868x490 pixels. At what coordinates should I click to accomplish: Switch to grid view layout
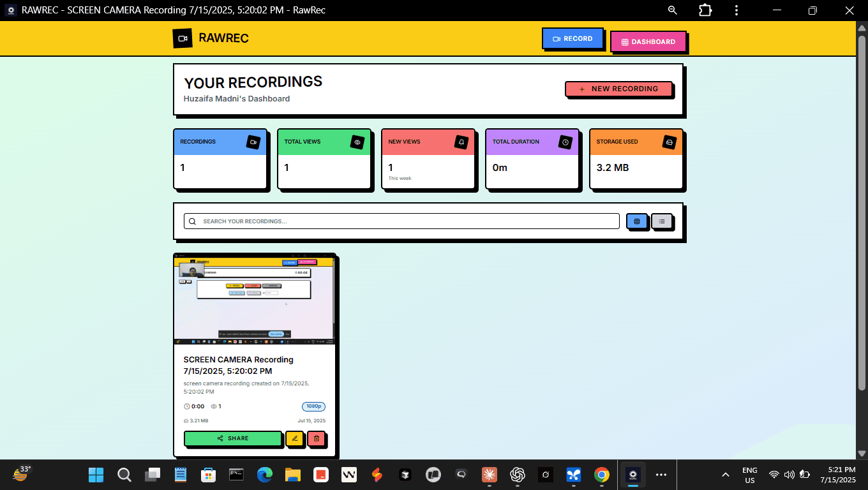coord(636,221)
